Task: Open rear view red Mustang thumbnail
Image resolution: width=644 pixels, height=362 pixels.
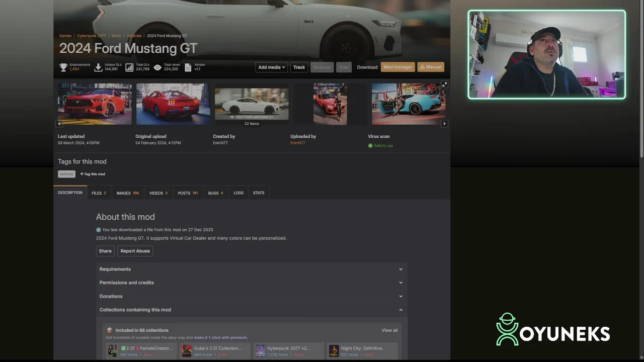Action: 173,104
